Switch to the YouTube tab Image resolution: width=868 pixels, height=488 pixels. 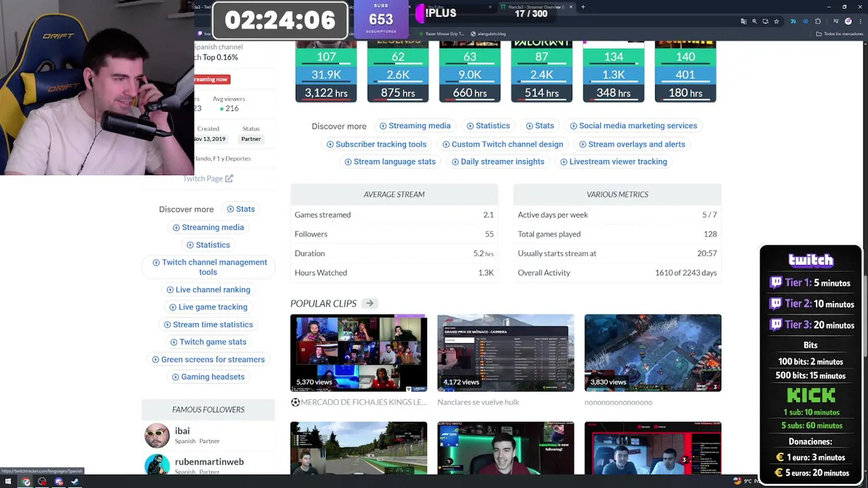click(x=454, y=7)
